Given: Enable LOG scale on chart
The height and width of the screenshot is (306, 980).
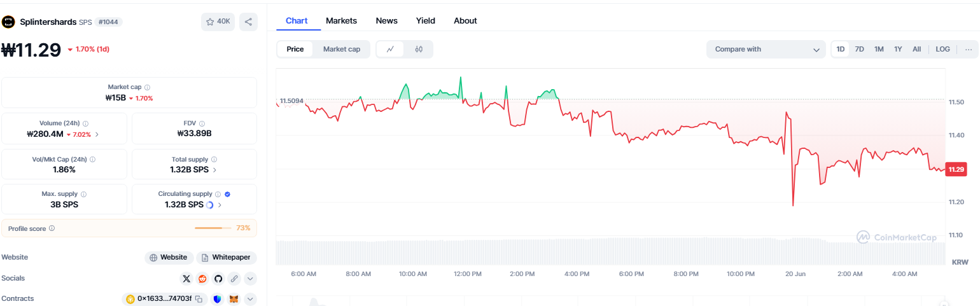Looking at the screenshot, I should tap(942, 49).
